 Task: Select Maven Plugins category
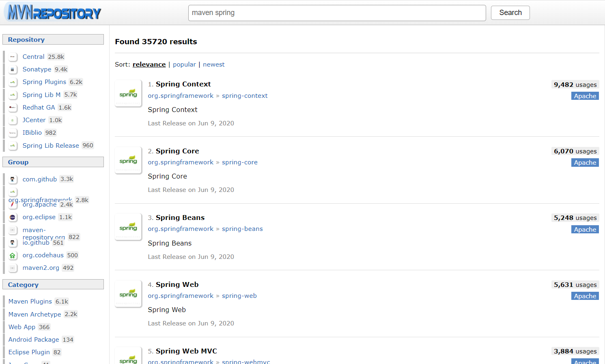pyautogui.click(x=30, y=302)
